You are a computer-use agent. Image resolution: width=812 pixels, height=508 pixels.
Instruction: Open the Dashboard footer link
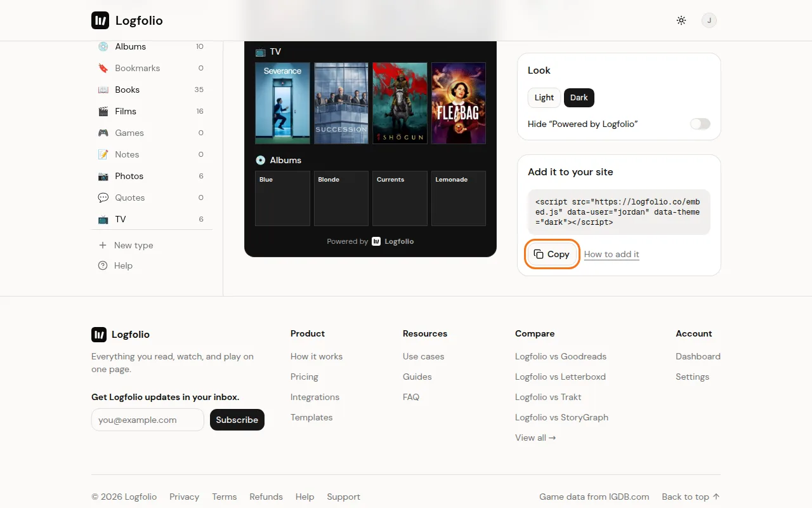(698, 356)
